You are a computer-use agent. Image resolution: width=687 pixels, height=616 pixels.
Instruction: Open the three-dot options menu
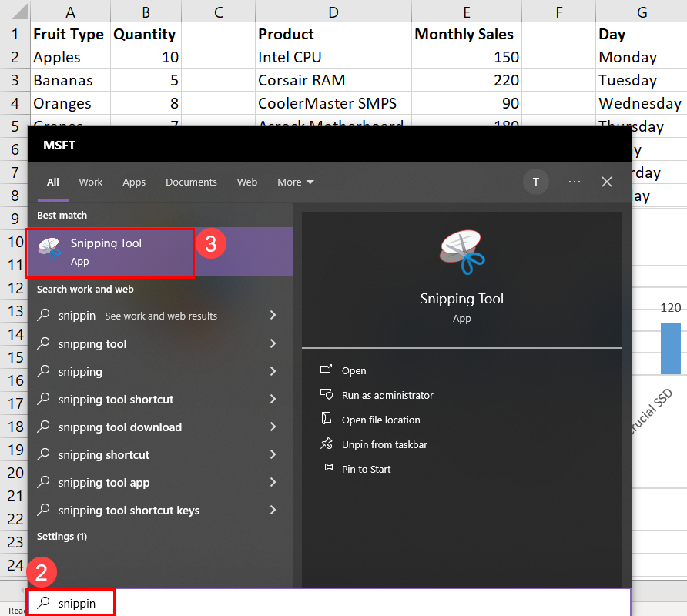point(574,182)
